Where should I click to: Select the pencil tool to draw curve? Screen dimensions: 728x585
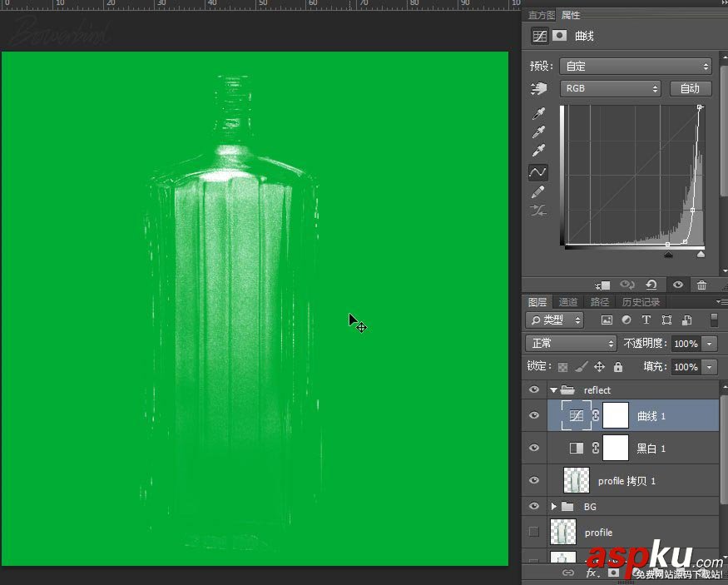coord(538,191)
